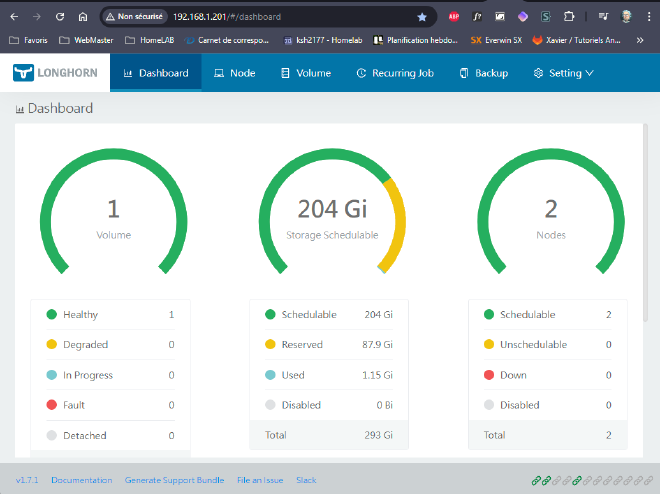
Task: Click the Used 1.15 Gi row
Action: (x=329, y=375)
